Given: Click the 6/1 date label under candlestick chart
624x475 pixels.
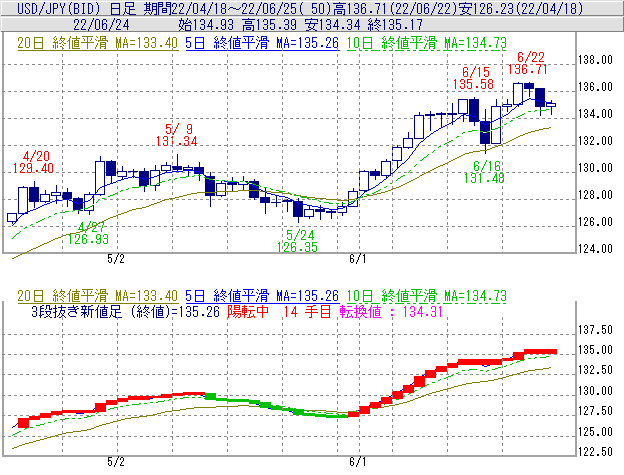Looking at the screenshot, I should [357, 259].
